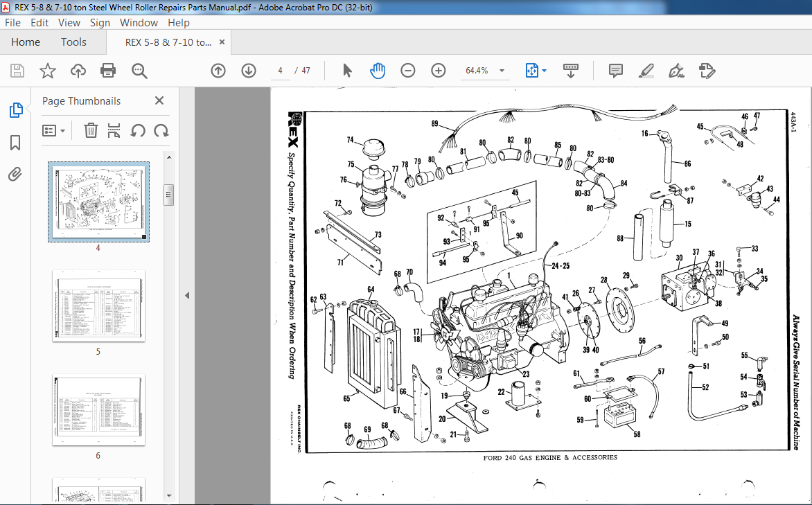This screenshot has width=812, height=505.
Task: Select the arrow selection tool
Action: click(348, 71)
